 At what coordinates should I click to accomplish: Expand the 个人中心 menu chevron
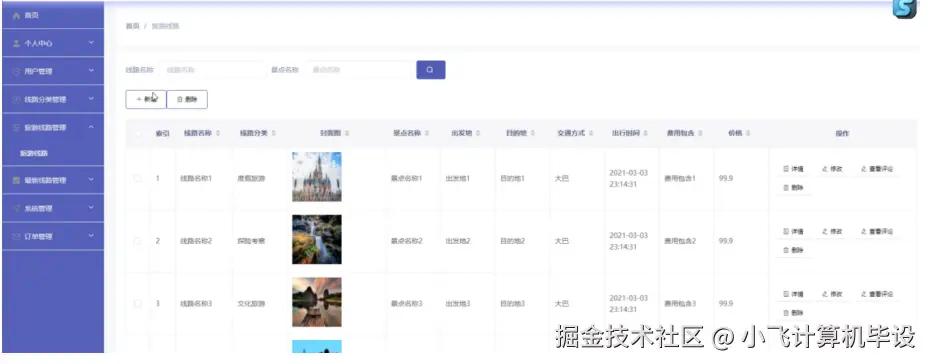click(x=91, y=43)
